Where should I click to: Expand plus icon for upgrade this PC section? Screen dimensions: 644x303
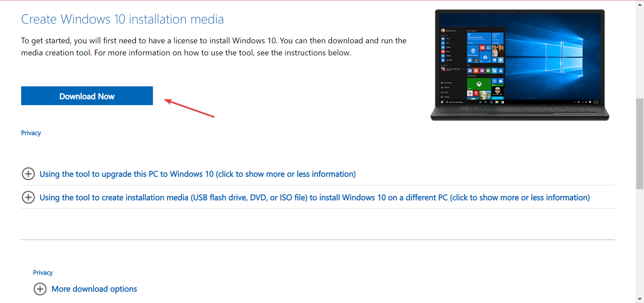(x=28, y=174)
